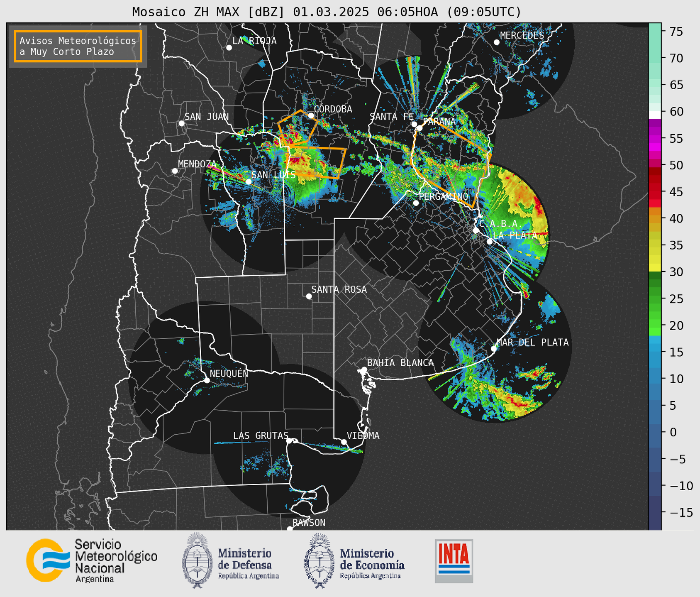Select the SAN JUAN city marker
700x597 pixels.
(182, 123)
